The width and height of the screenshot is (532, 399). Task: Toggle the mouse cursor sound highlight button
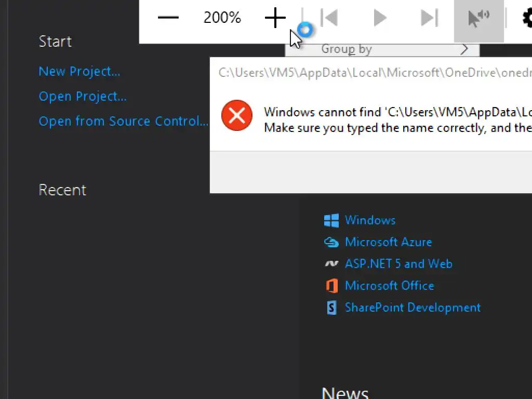[478, 18]
